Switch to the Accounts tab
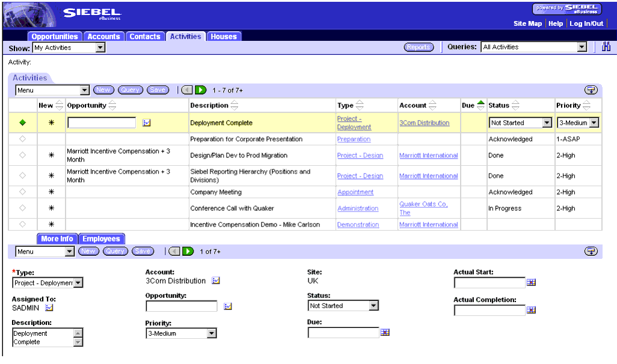 (103, 37)
